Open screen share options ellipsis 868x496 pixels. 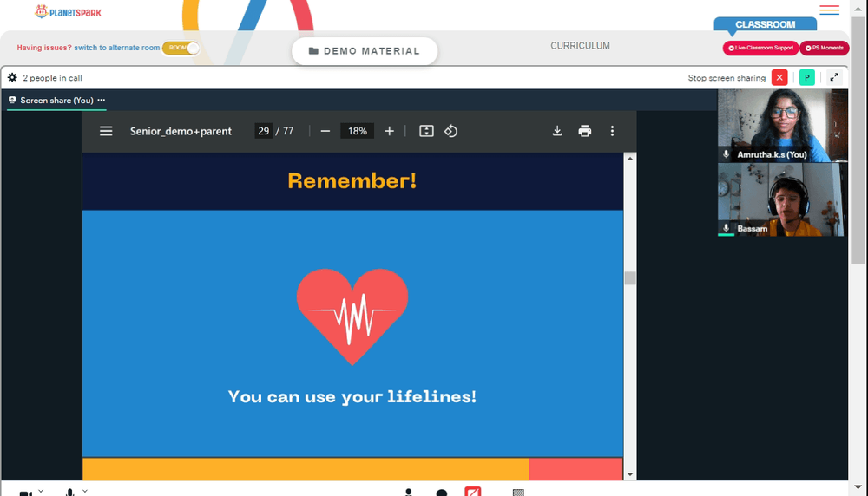pyautogui.click(x=102, y=100)
